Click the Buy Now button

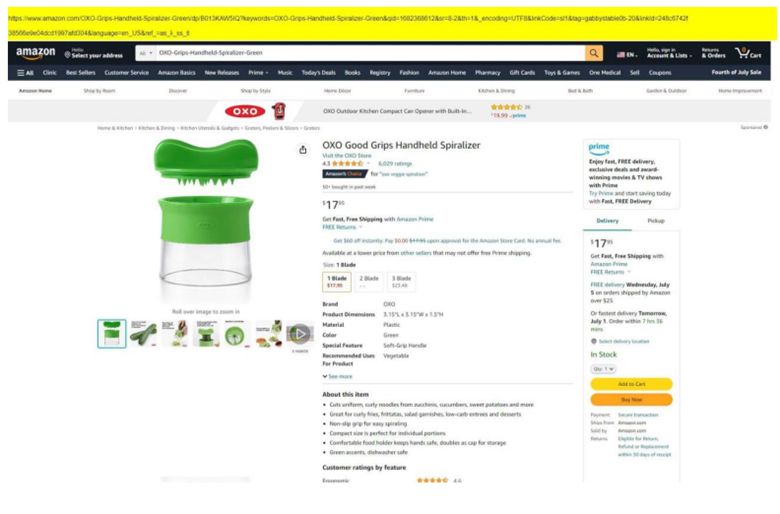pyautogui.click(x=631, y=400)
